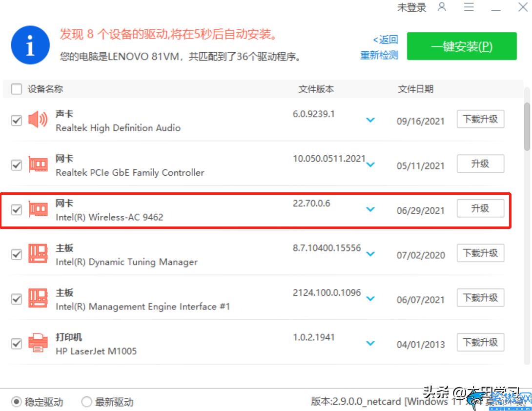Click the date 06/29/2021
532x411 pixels.
(421, 210)
